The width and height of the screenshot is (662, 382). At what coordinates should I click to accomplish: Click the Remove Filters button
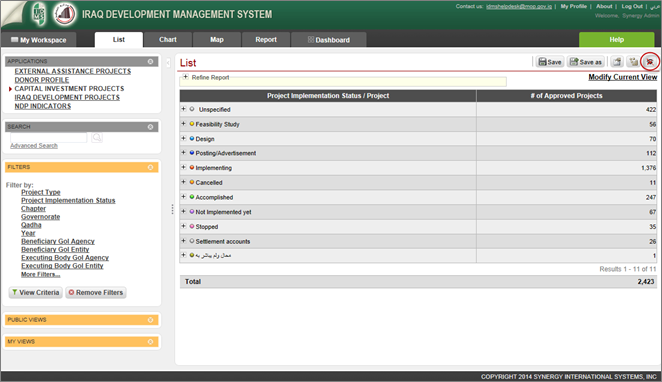(x=95, y=293)
